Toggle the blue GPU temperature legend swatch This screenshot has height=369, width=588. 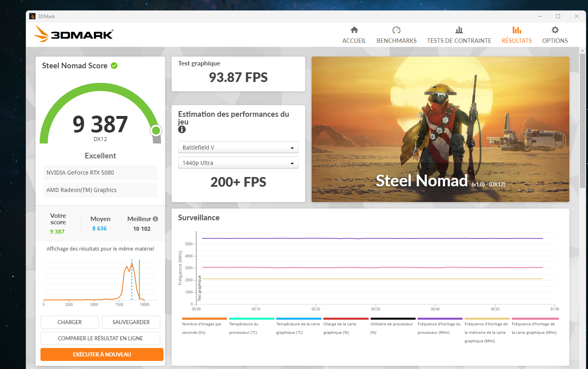click(299, 318)
